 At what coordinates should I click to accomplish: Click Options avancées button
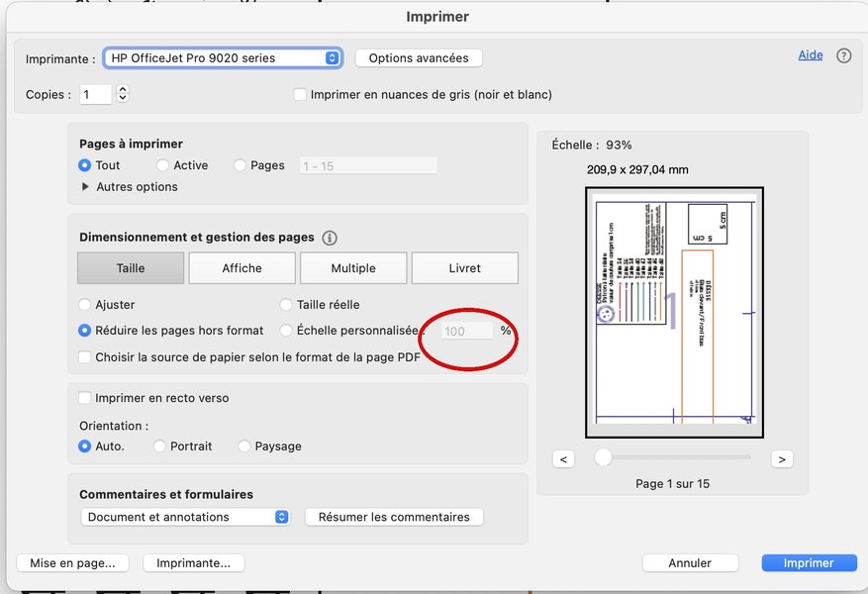419,58
